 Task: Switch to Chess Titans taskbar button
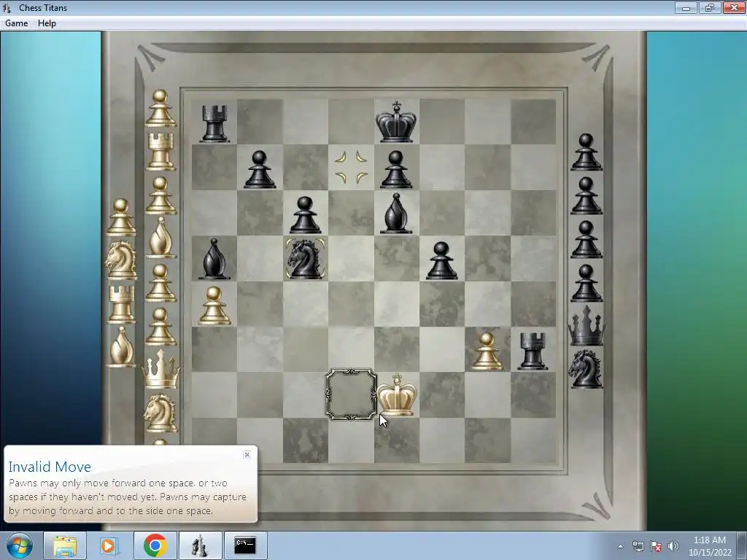(200, 545)
